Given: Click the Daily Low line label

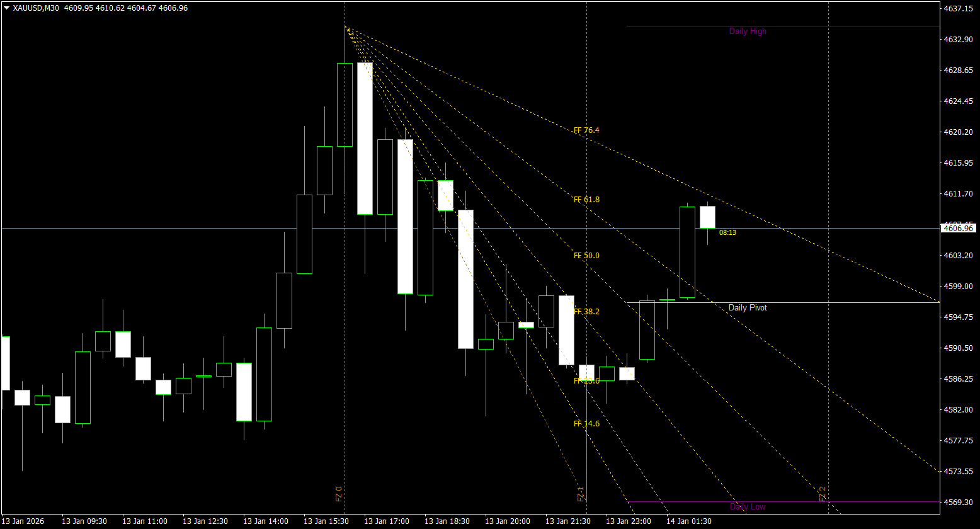Looking at the screenshot, I should point(747,506).
